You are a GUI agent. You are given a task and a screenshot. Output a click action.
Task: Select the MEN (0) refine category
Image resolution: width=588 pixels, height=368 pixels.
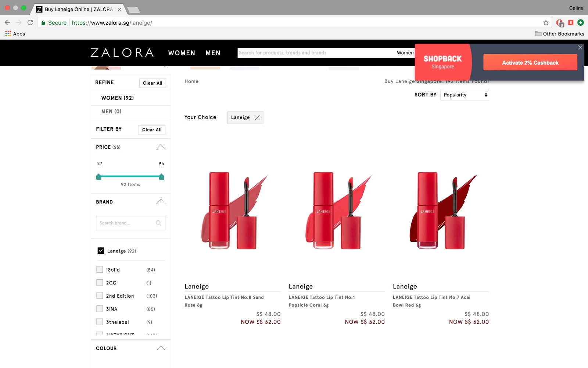111,112
